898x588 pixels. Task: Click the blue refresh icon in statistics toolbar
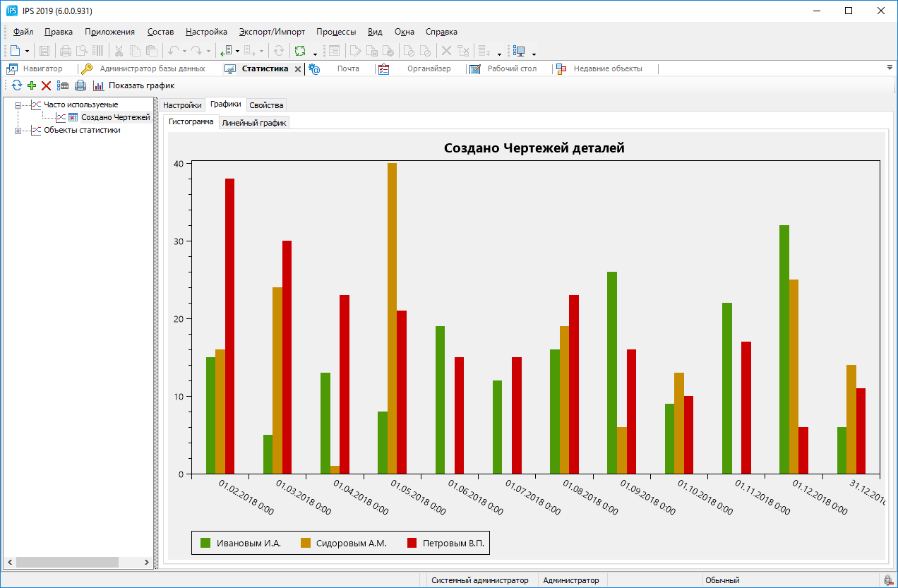tap(17, 85)
